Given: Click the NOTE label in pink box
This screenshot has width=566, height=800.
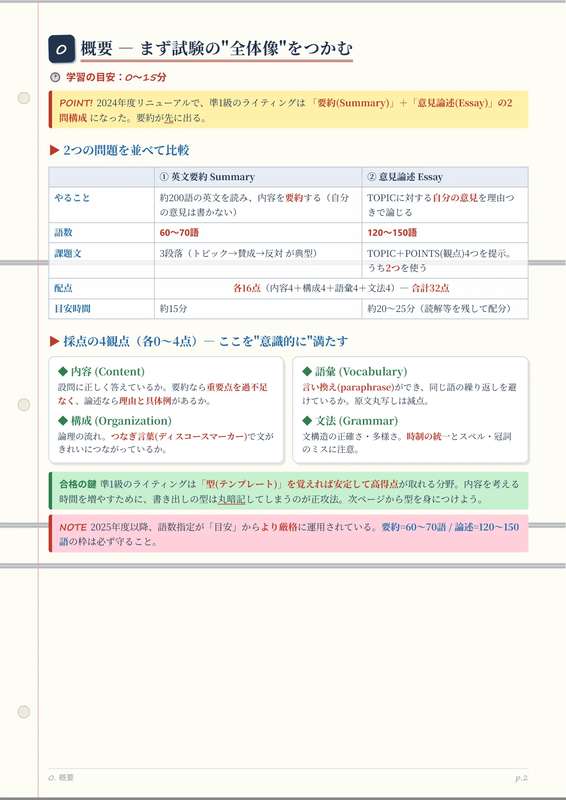Looking at the screenshot, I should (72, 527).
